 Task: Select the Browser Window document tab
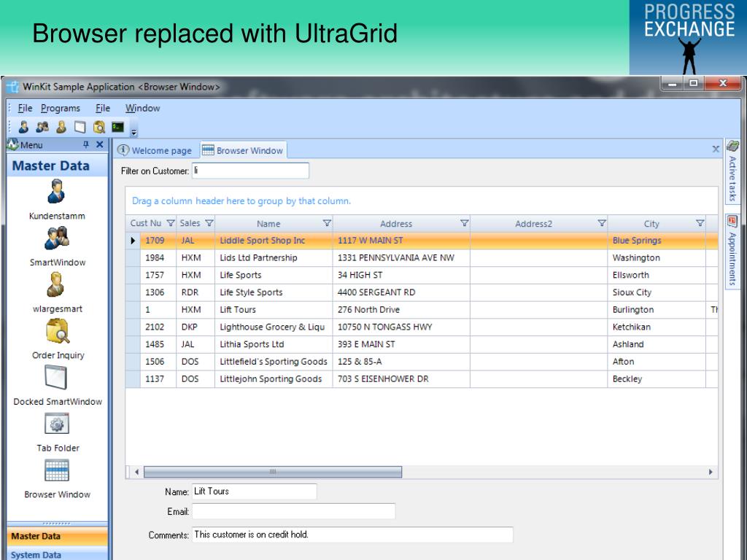(243, 150)
